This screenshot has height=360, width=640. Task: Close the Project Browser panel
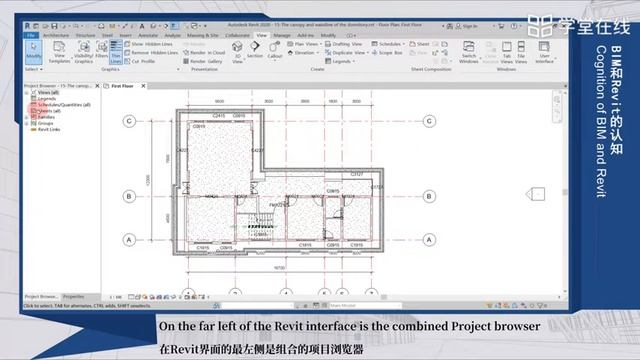(x=97, y=86)
